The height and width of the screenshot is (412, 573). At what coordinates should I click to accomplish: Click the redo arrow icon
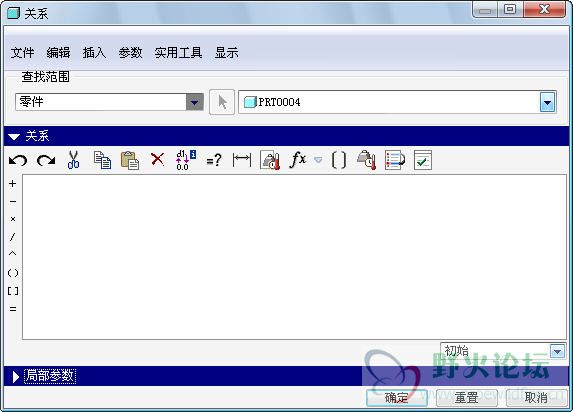tap(46, 160)
